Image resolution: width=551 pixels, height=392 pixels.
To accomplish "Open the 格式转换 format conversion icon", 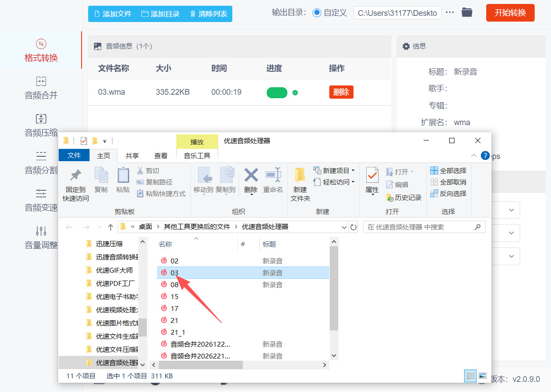I will tap(41, 44).
